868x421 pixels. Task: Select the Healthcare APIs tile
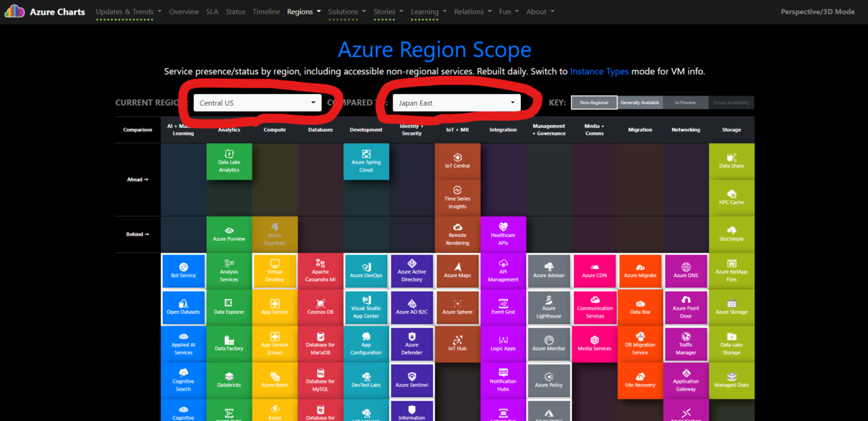point(503,234)
